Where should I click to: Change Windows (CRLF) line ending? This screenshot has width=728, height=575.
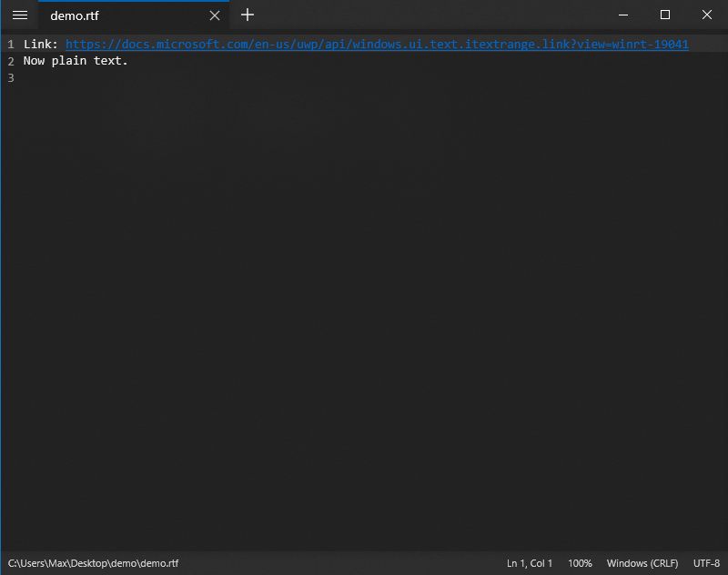point(642,563)
